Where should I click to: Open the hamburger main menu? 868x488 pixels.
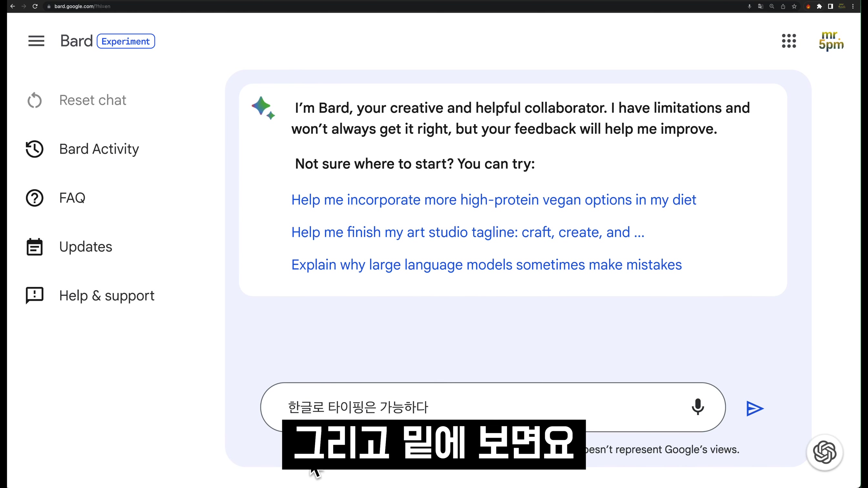(36, 41)
